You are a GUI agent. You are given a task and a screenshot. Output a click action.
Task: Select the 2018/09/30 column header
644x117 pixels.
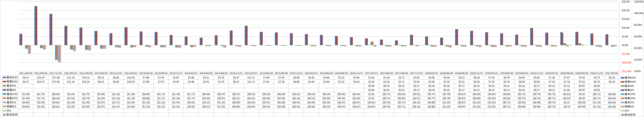(x=462, y=73)
